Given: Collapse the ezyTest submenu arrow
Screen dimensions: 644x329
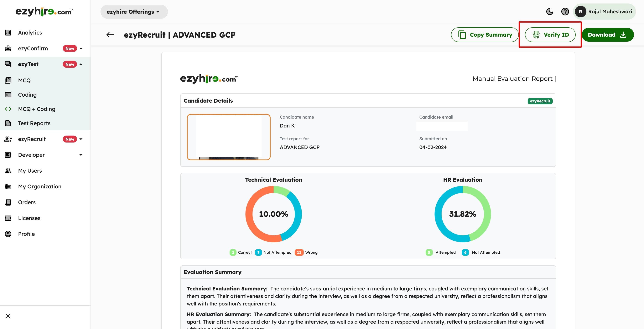Looking at the screenshot, I should click(81, 64).
